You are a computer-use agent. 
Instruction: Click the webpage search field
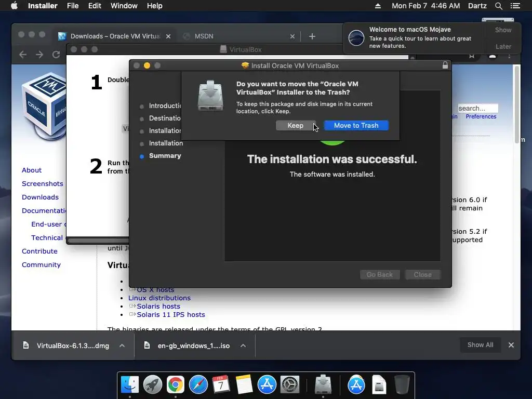point(478,108)
